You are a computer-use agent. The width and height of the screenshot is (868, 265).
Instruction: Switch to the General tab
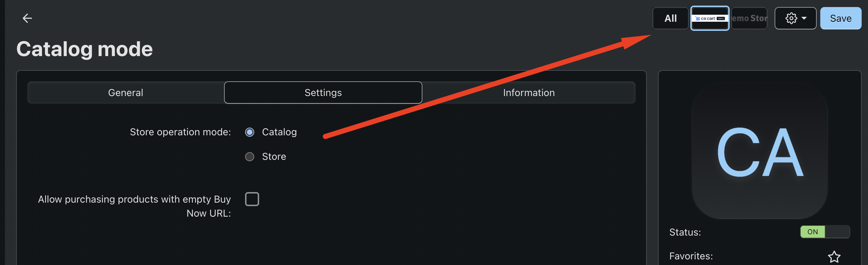[x=126, y=93]
